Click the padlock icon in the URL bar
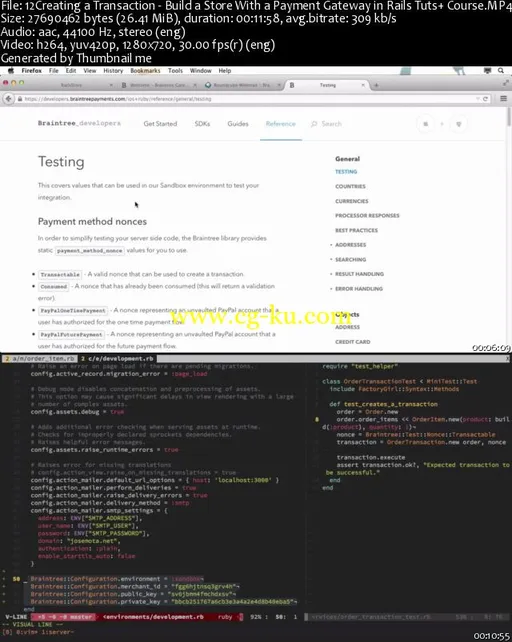 point(19,99)
